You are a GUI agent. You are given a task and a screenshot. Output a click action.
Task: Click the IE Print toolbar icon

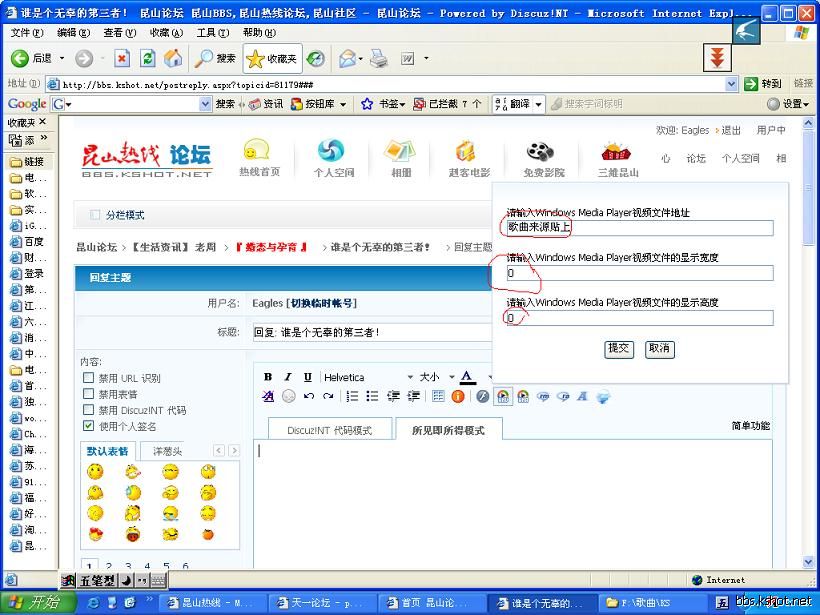click(x=378, y=58)
